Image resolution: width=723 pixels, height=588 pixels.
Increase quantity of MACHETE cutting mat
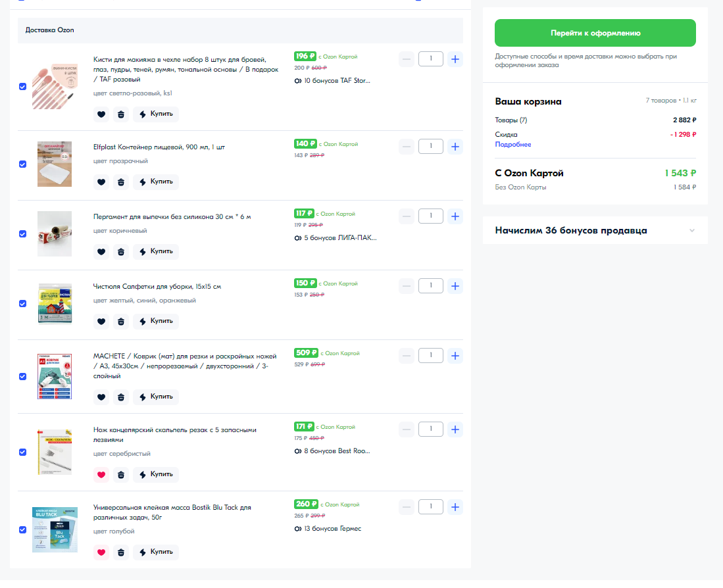point(455,356)
